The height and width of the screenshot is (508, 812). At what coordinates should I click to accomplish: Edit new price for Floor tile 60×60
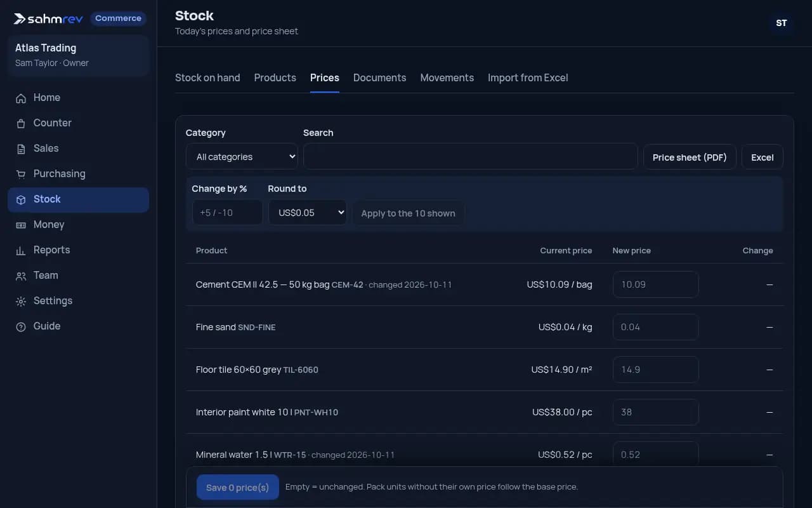tap(656, 370)
